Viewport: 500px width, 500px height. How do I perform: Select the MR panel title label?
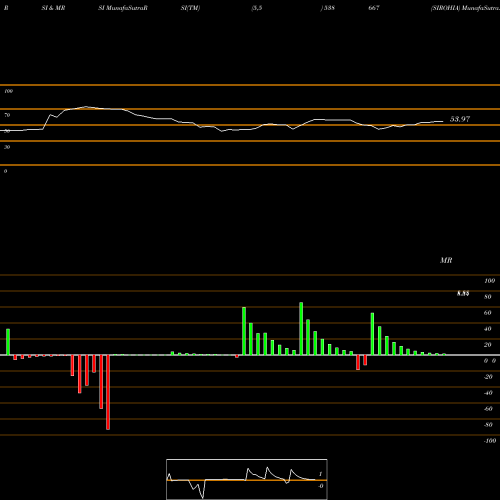tap(446, 260)
